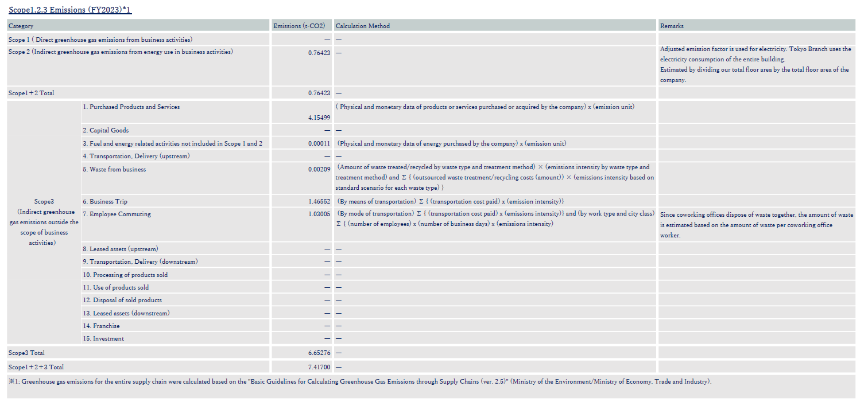Image resolution: width=868 pixels, height=406 pixels.
Task: Click the Employee Commuting row label
Action: tap(120, 214)
